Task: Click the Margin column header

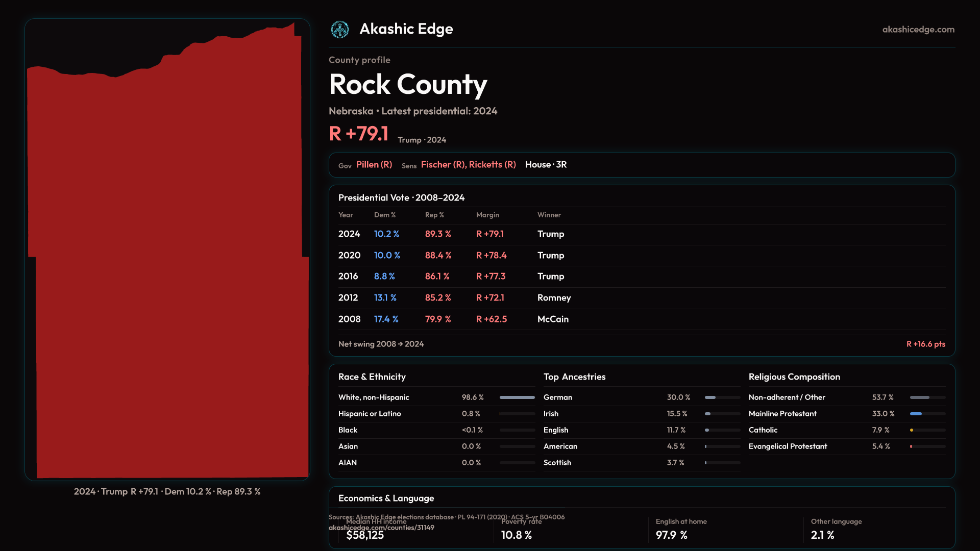Action: click(487, 215)
